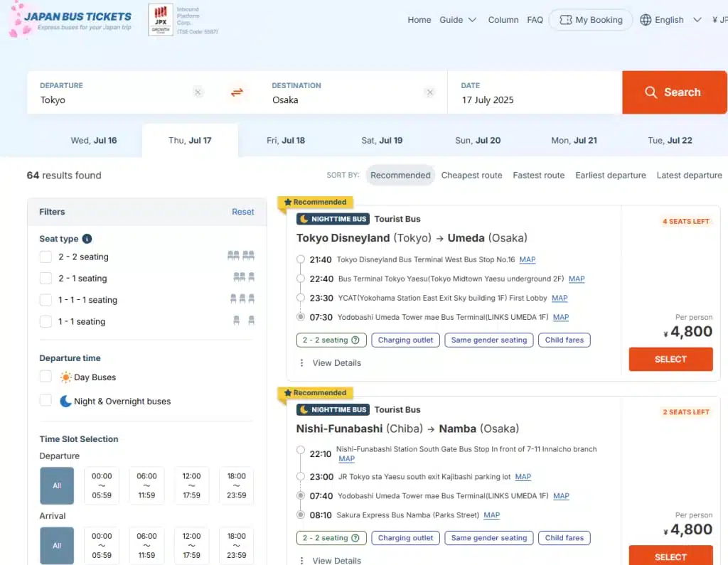Click the Seat type info icon

coord(87,239)
